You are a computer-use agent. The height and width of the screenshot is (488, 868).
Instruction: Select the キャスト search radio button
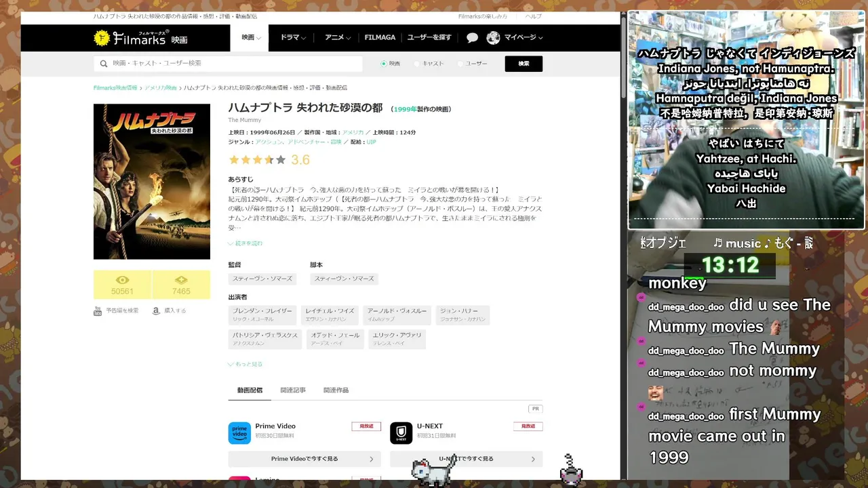click(416, 64)
